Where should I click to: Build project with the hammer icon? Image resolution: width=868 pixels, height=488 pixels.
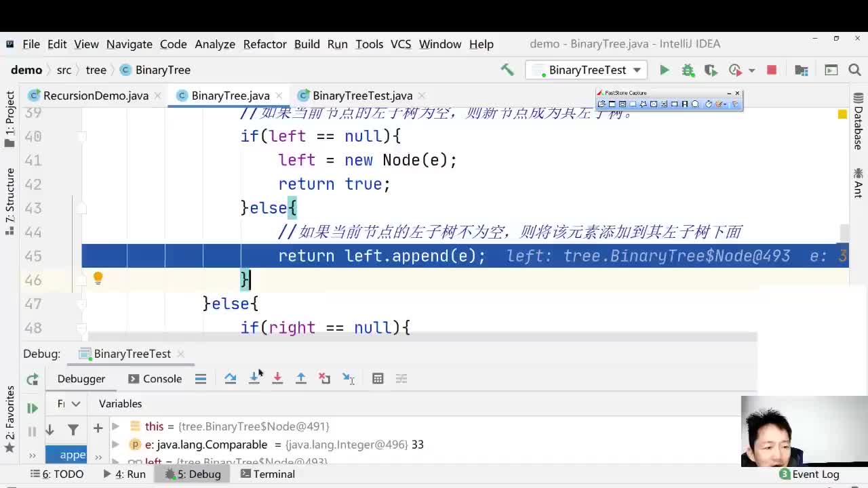tap(507, 70)
